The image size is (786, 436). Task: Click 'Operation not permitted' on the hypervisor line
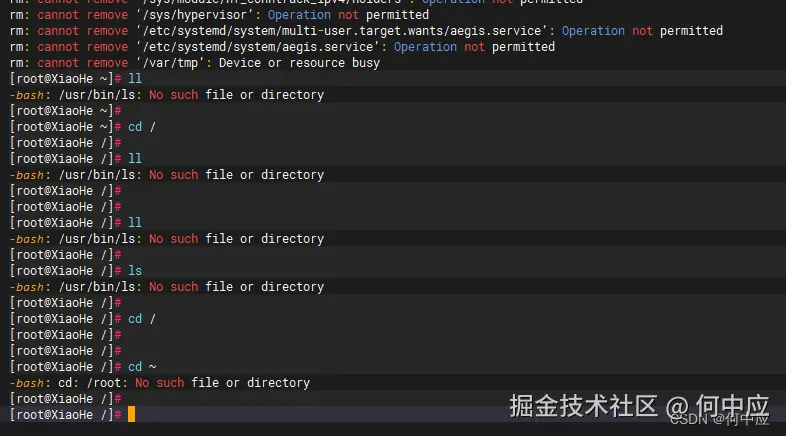click(x=348, y=15)
